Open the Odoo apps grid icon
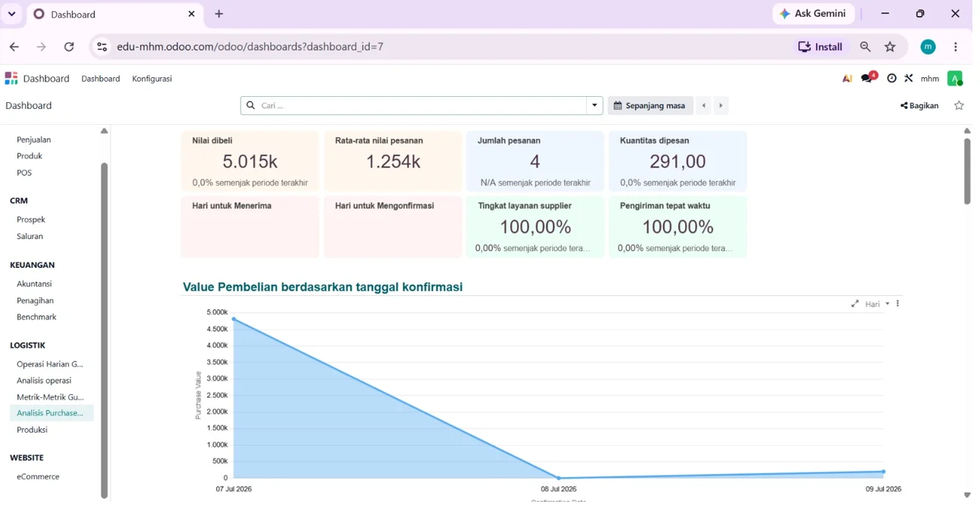The height and width of the screenshot is (510, 980). tap(11, 79)
